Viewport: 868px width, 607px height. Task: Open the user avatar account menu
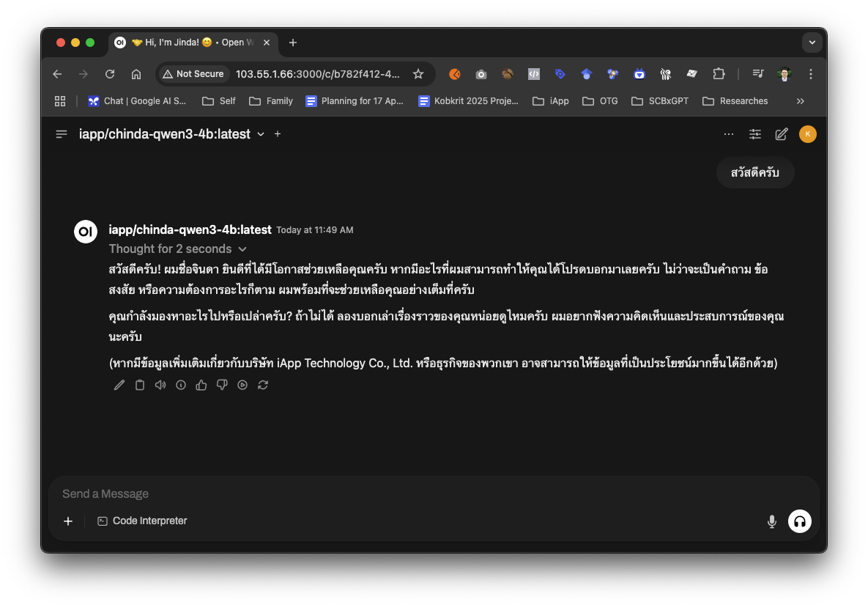[x=807, y=133]
